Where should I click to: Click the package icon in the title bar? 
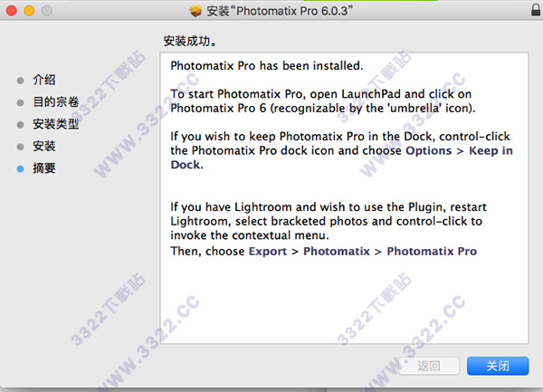[196, 10]
